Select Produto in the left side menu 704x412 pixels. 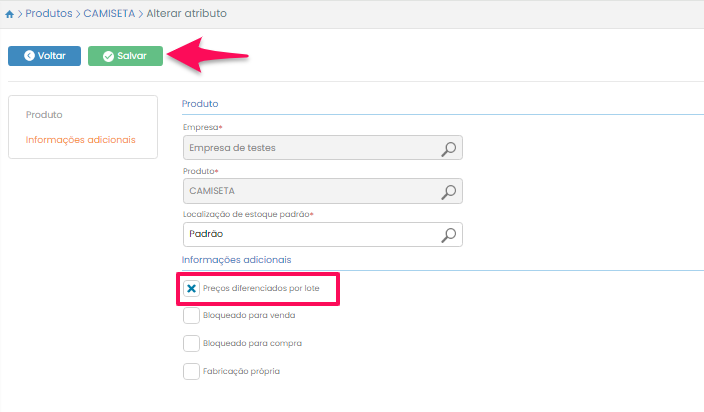pos(44,115)
